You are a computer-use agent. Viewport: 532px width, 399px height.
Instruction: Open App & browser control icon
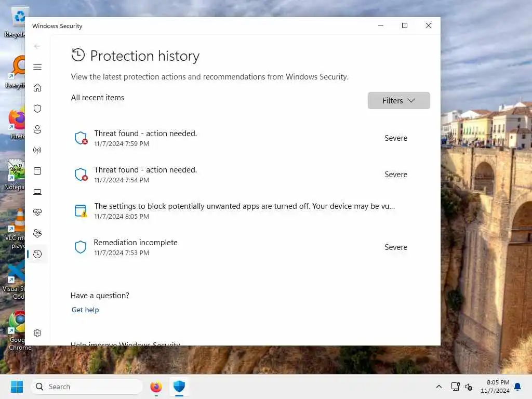click(x=37, y=170)
